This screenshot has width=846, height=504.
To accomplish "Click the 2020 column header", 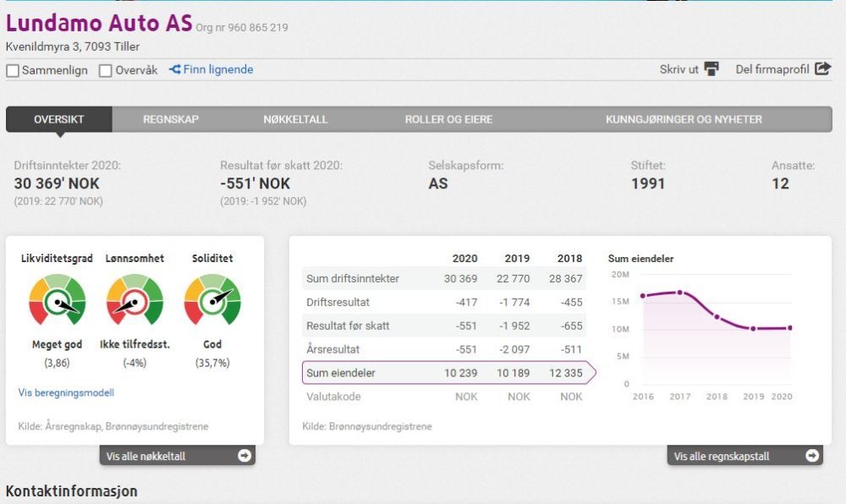I will pyautogui.click(x=464, y=259).
